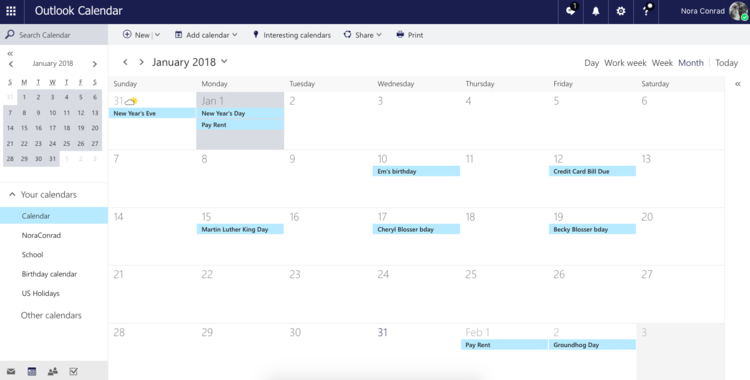Open the Share dropdown menu
Screen dimensions: 750x380
click(x=363, y=35)
